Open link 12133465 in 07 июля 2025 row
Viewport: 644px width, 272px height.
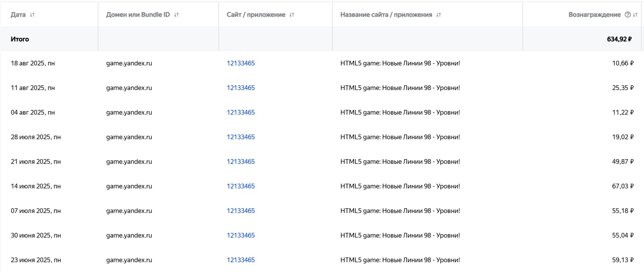[240, 211]
